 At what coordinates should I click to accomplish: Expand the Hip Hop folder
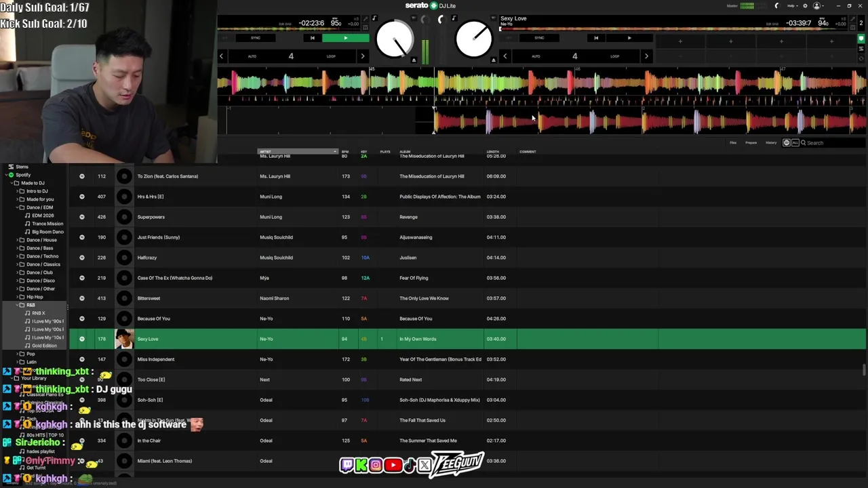pyautogui.click(x=16, y=297)
